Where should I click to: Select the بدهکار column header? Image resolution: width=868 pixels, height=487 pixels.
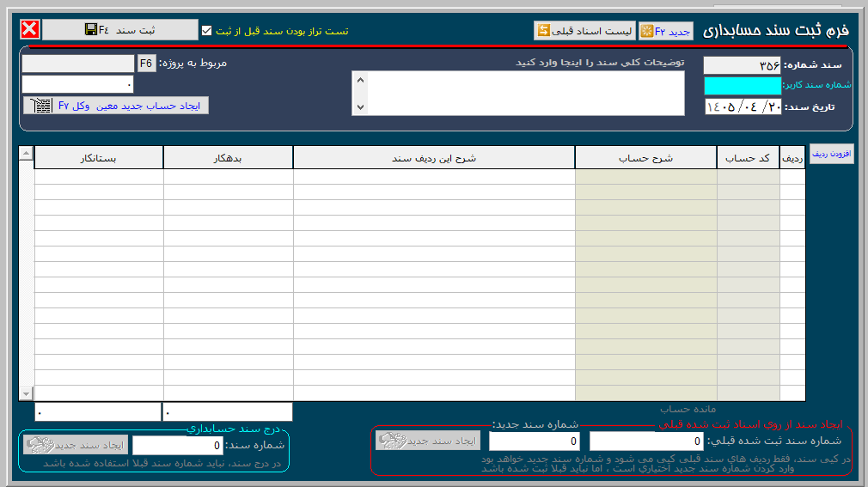(228, 158)
